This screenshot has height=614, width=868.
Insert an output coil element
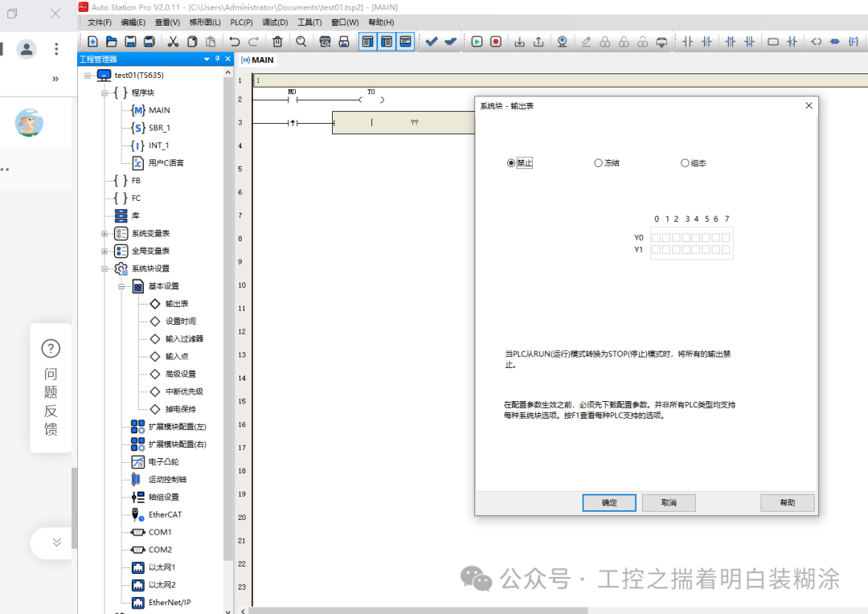(816, 42)
